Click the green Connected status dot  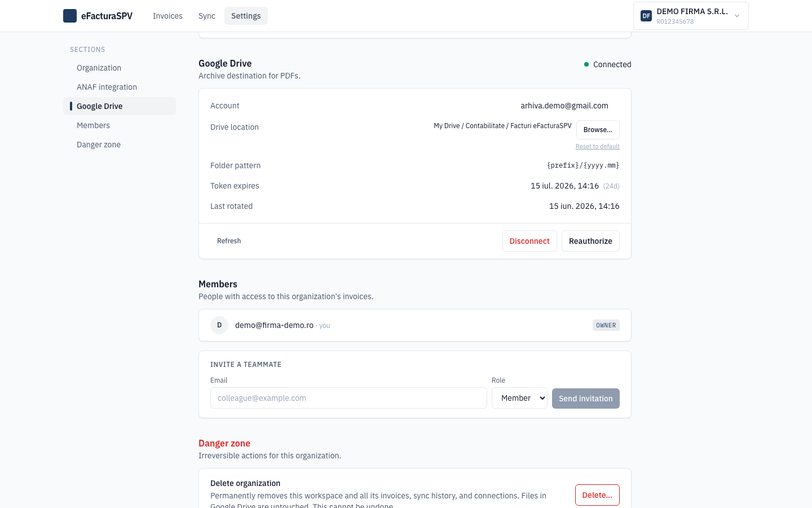pos(586,64)
